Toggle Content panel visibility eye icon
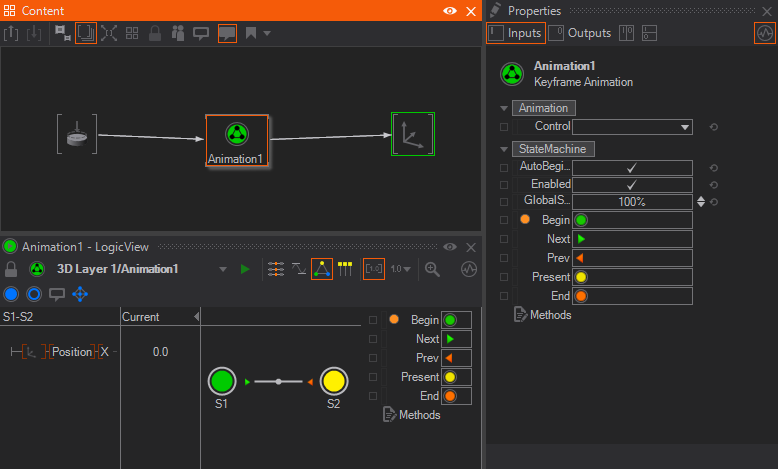This screenshot has width=778, height=469. (451, 11)
